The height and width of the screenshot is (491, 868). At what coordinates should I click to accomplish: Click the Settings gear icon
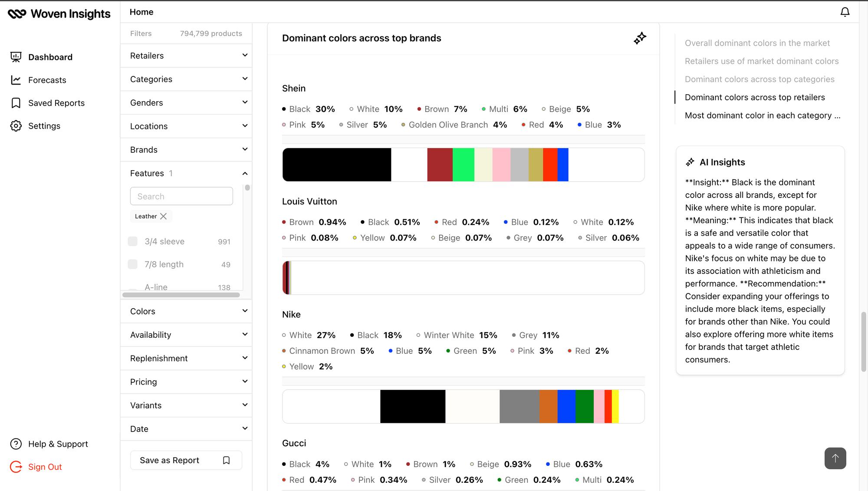[x=16, y=126]
